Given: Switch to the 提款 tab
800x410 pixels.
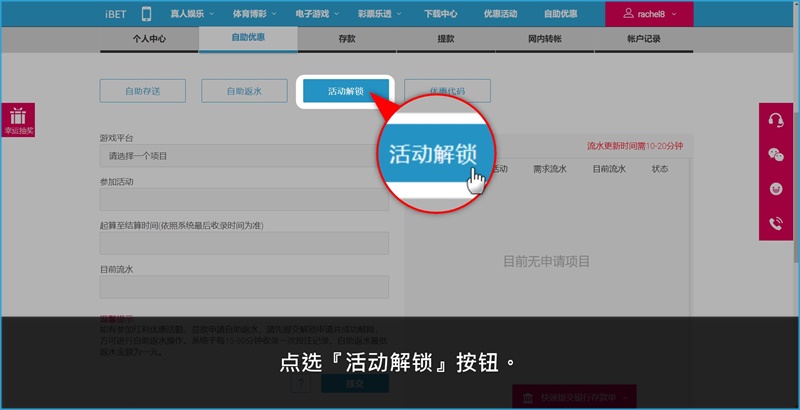Looking at the screenshot, I should point(445,39).
